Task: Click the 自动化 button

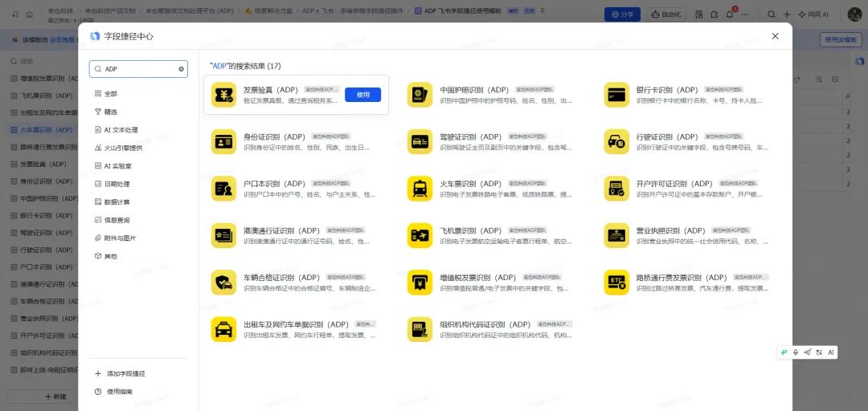Action: click(666, 14)
